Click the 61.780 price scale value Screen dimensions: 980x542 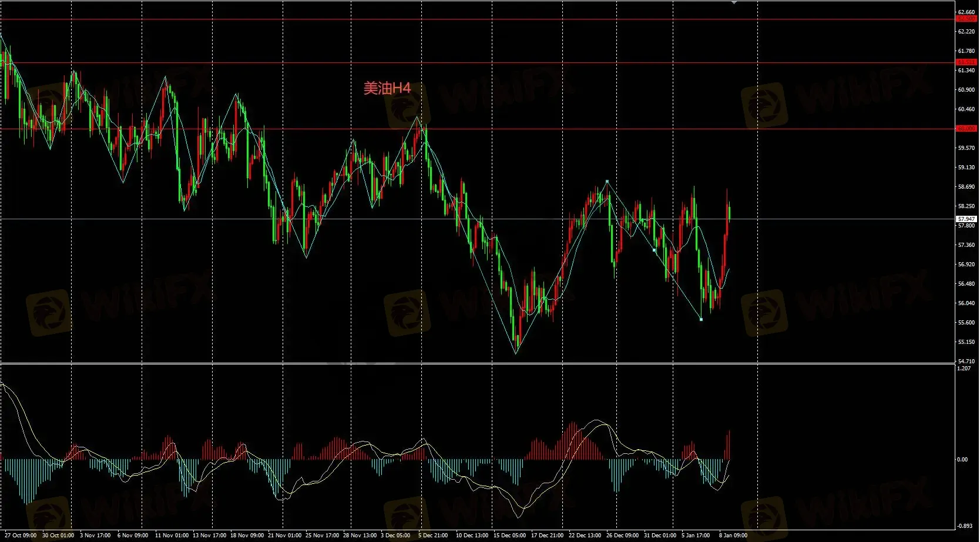pyautogui.click(x=966, y=51)
